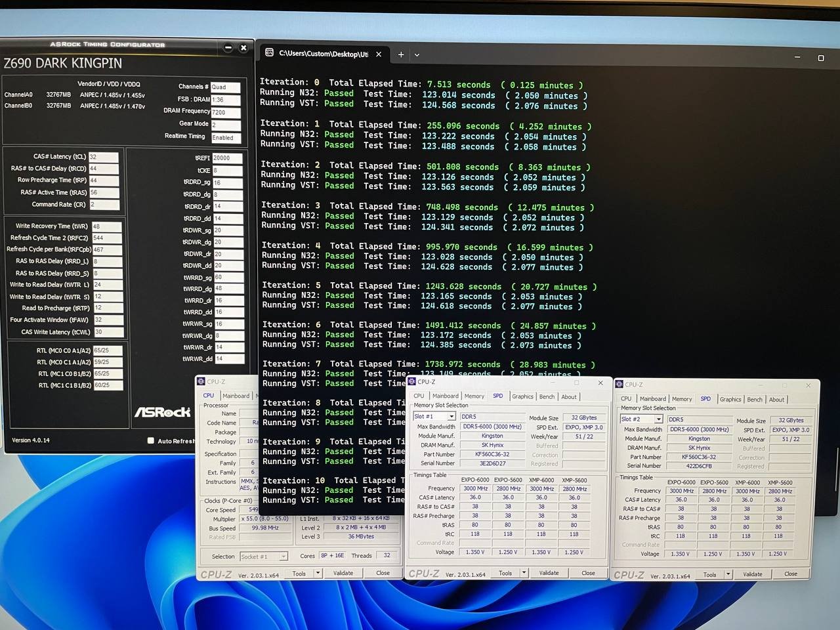This screenshot has width=840, height=630.
Task: Open the Graphics tab in the Slot #2 CPU-Z window
Action: [x=730, y=399]
